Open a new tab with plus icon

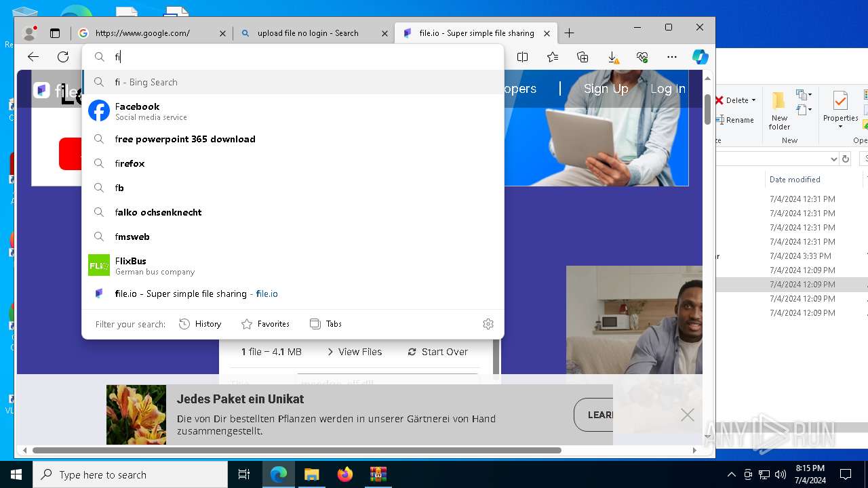tap(569, 33)
